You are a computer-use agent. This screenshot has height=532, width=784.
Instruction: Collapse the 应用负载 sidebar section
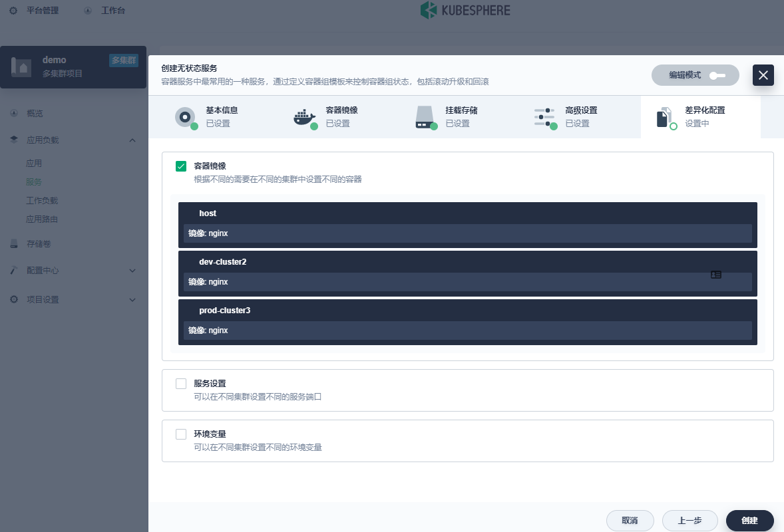coord(132,140)
